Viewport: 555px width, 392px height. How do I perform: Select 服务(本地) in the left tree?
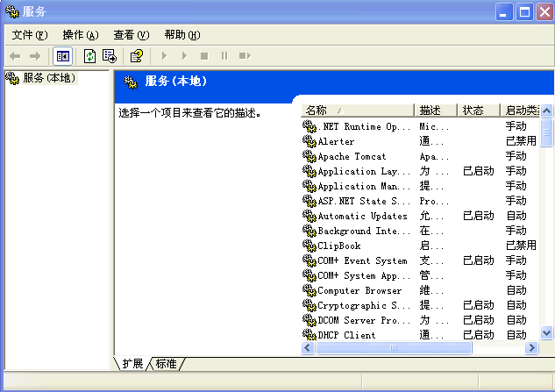click(x=50, y=78)
